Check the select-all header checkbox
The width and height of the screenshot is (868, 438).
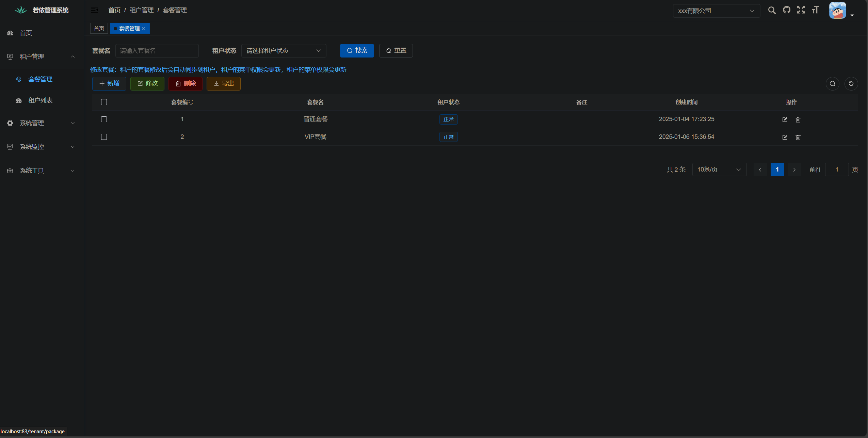click(104, 102)
